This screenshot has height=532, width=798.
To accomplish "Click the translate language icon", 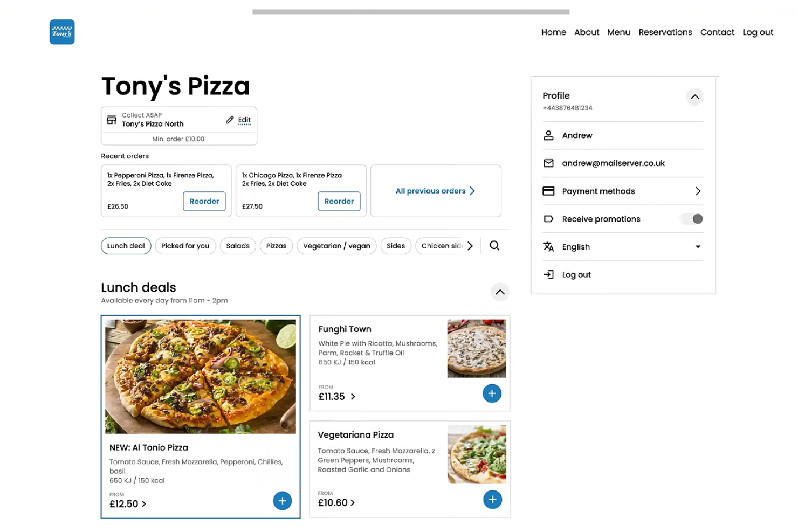I will point(548,247).
